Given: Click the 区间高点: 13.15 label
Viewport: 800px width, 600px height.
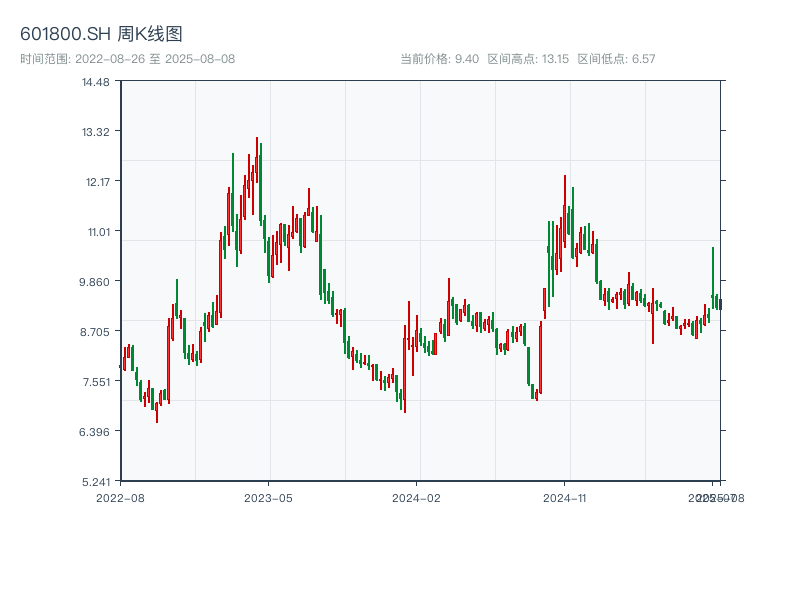Looking at the screenshot, I should tap(528, 59).
